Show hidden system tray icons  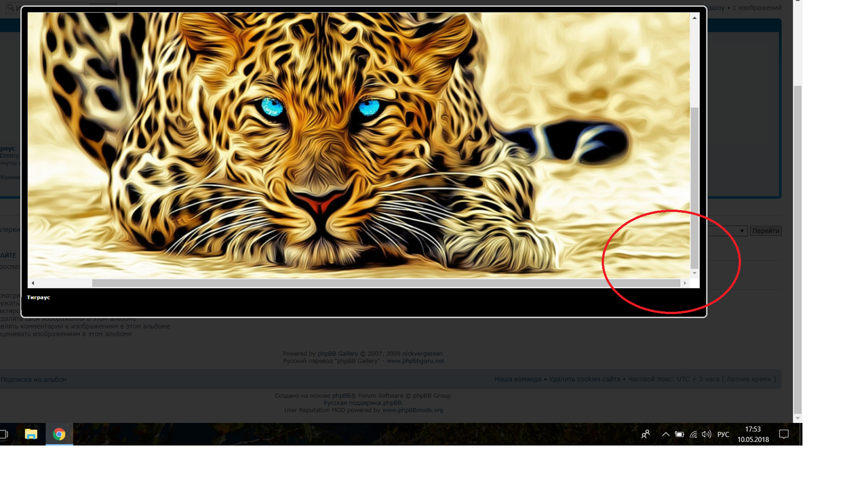pyautogui.click(x=665, y=434)
